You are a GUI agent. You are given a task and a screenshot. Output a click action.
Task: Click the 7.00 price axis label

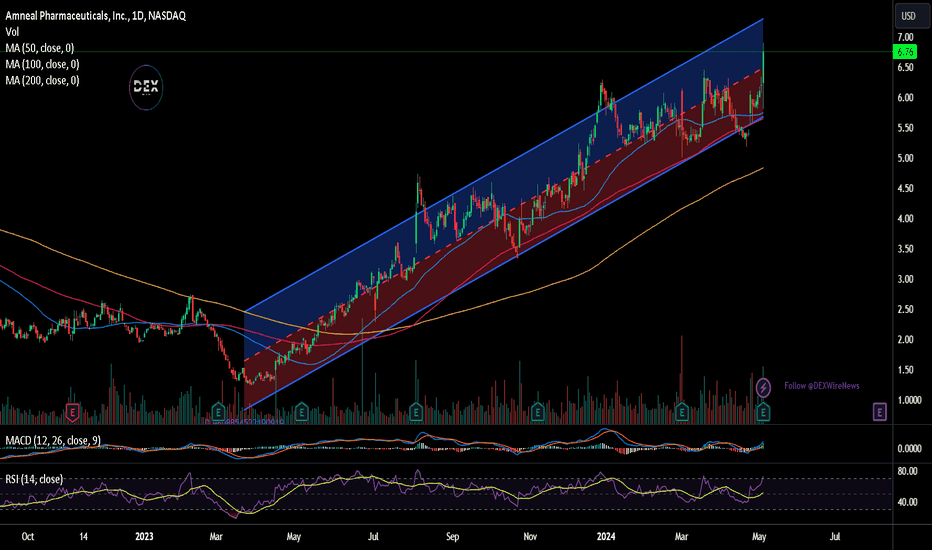pyautogui.click(x=905, y=37)
